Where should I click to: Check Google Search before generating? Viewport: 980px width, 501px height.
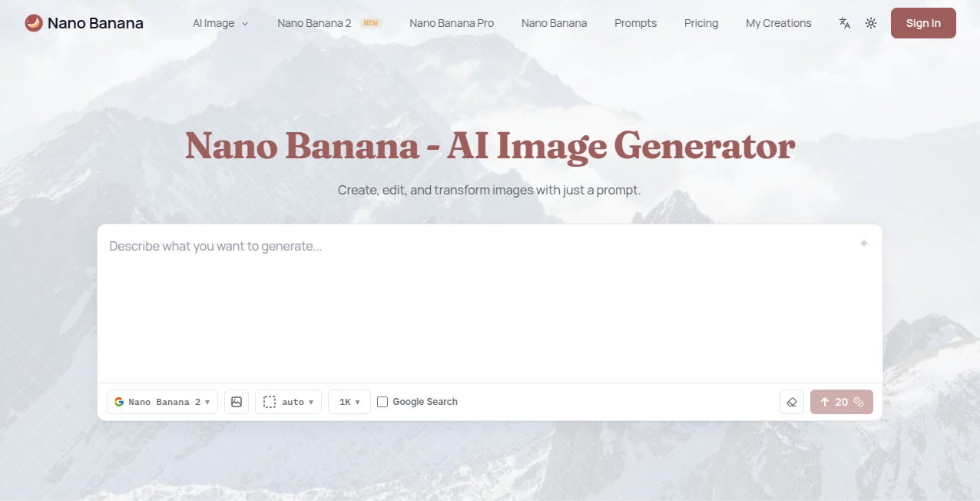(x=382, y=401)
